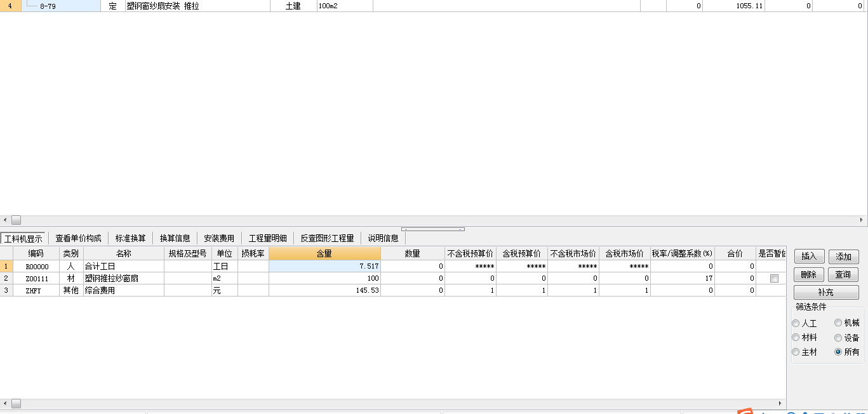Click the 塑钢推拉纱窗扇 name cell

pos(123,278)
